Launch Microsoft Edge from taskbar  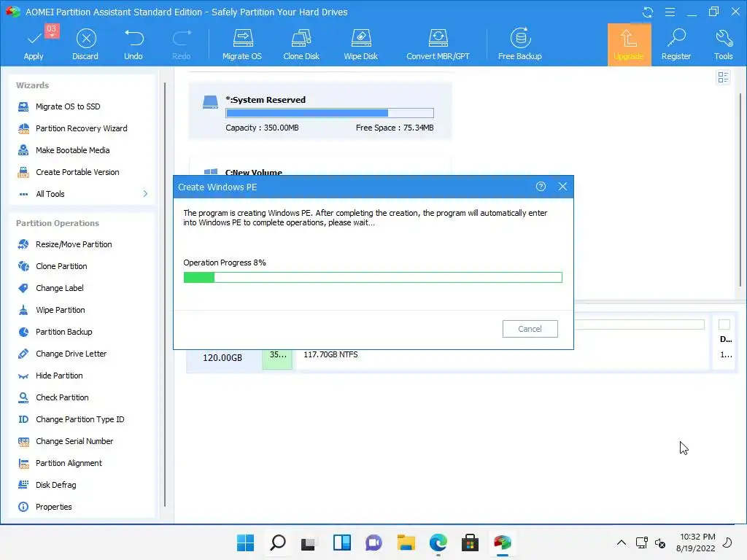tap(438, 542)
